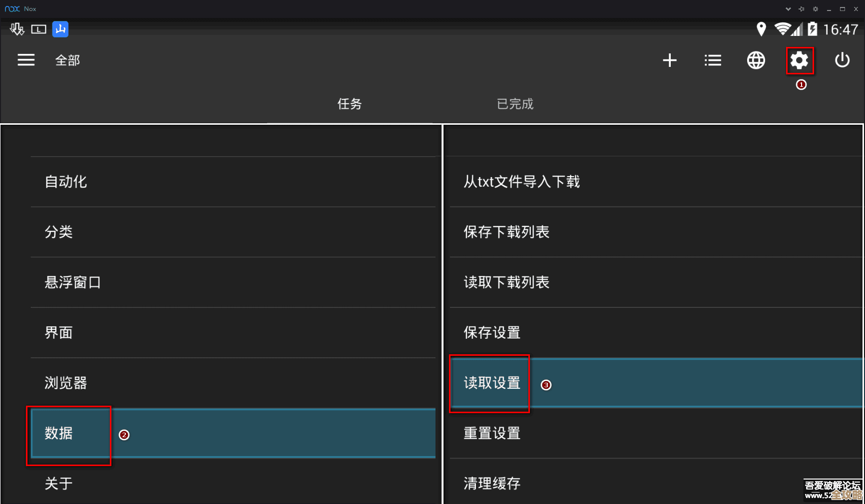This screenshot has height=504, width=865.
Task: Open the 界面 settings section
Action: click(58, 332)
